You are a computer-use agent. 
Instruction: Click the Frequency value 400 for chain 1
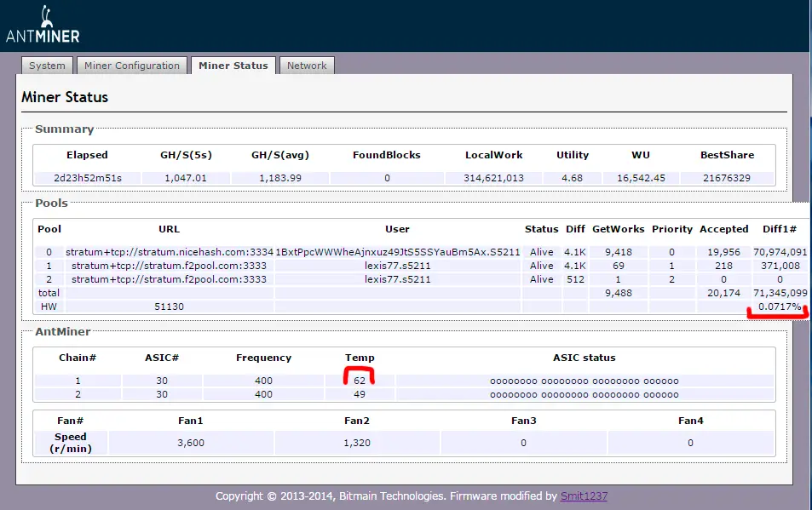tap(263, 381)
